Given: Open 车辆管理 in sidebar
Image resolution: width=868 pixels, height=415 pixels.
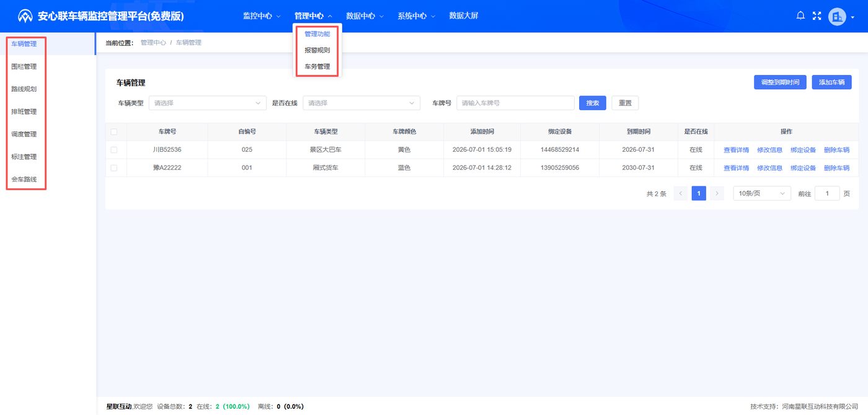Looking at the screenshot, I should (x=47, y=44).
